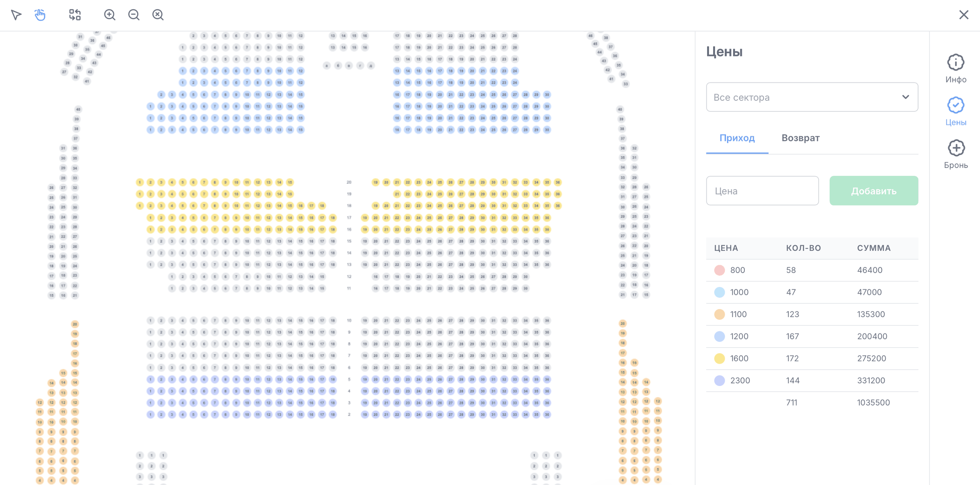Image resolution: width=980 pixels, height=485 pixels.
Task: Open the Инфо side panel
Action: click(x=955, y=69)
